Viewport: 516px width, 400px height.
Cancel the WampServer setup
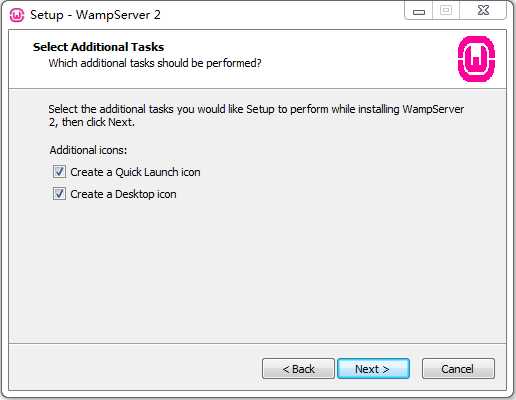458,369
